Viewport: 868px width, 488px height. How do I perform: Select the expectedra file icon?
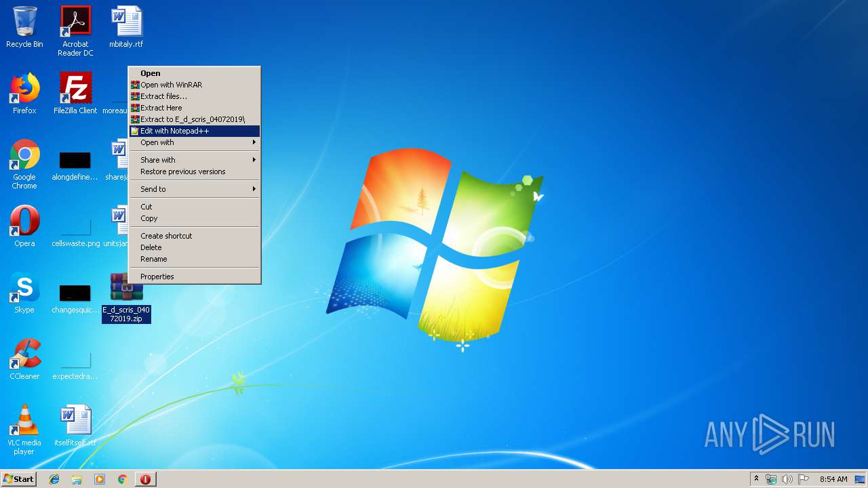[x=75, y=367]
